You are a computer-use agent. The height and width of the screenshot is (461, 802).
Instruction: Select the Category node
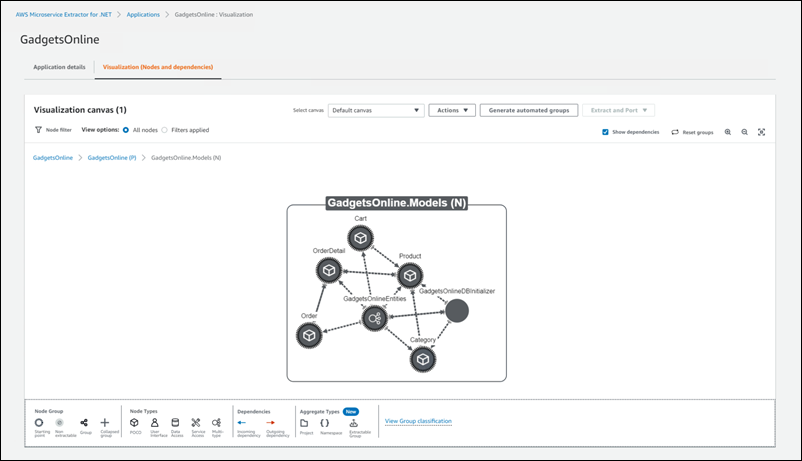(x=422, y=360)
